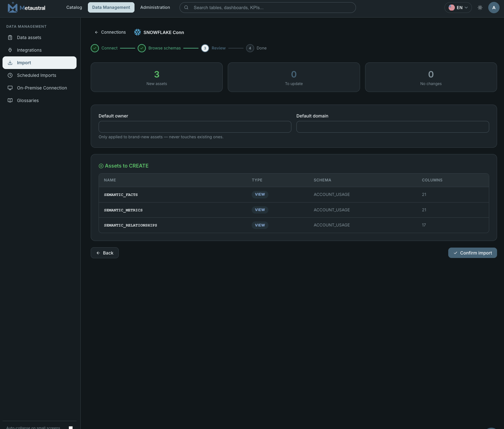
Task: Click VIEW badge for SEMANTIC_METRICS
Action: click(x=260, y=210)
